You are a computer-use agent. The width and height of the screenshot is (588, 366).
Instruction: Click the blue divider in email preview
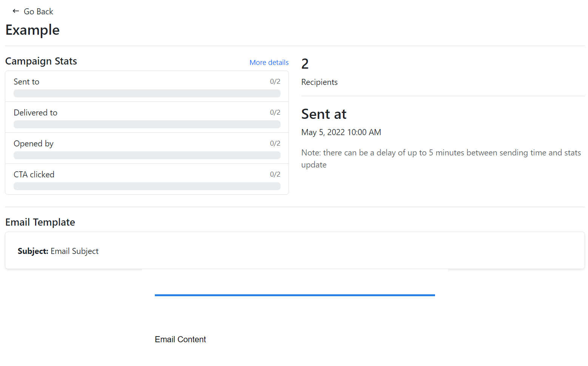click(295, 295)
